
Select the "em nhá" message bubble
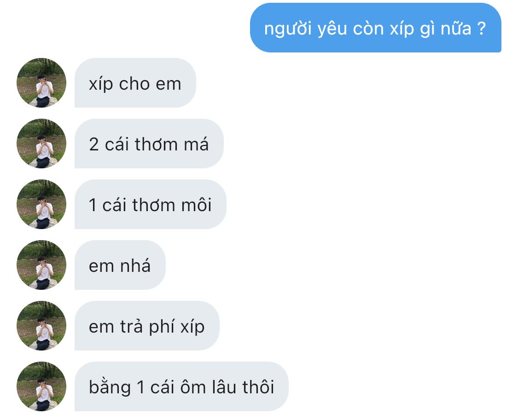click(x=120, y=265)
